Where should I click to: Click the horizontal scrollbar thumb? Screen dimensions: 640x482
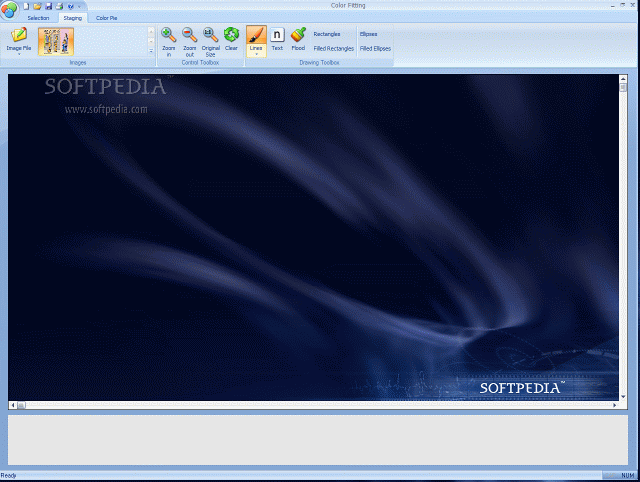click(x=21, y=405)
